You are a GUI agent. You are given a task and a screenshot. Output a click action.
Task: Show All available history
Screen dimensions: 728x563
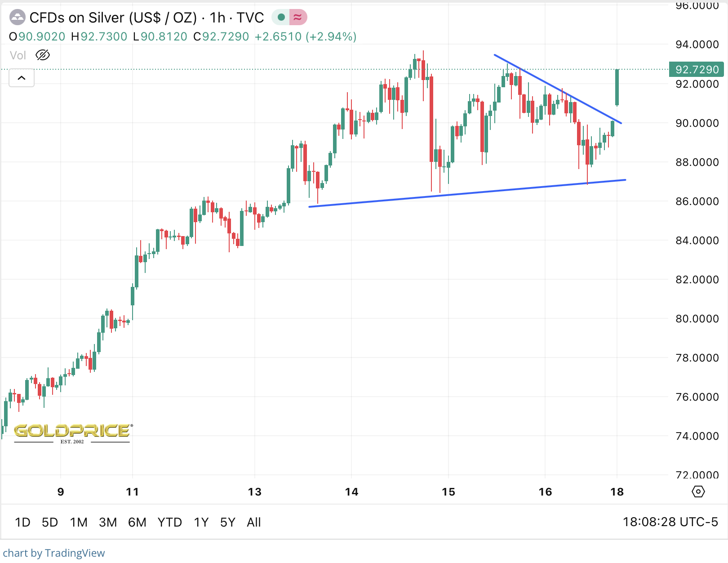(253, 522)
